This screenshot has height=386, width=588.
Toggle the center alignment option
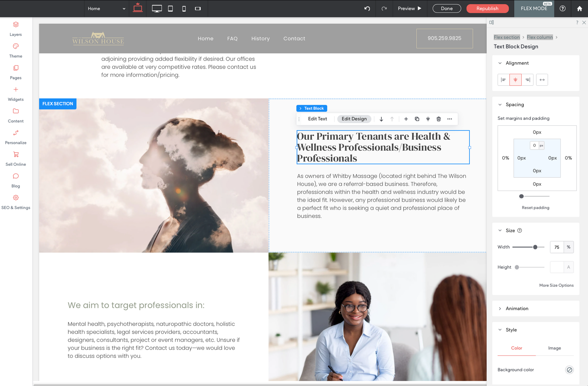[x=516, y=79]
